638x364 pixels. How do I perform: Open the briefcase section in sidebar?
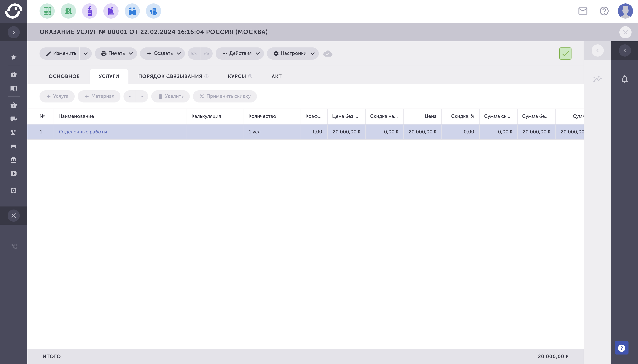(x=13, y=74)
